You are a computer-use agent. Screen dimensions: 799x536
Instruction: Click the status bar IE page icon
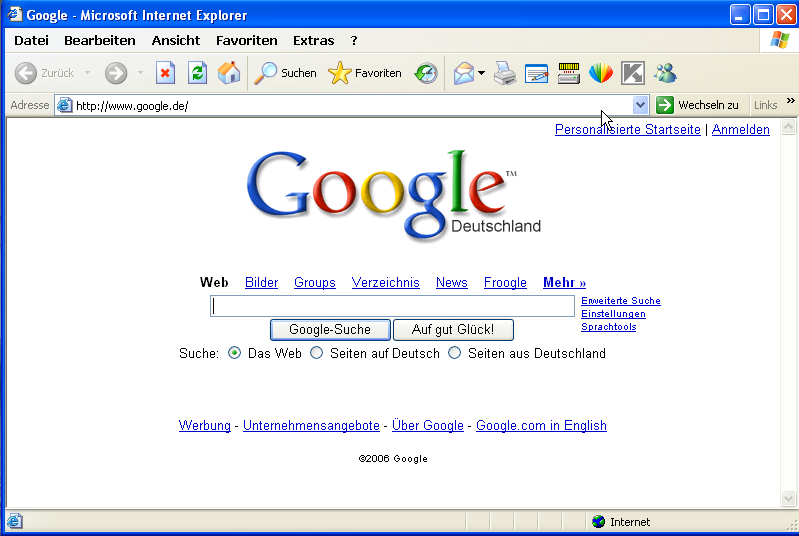pyautogui.click(x=14, y=521)
